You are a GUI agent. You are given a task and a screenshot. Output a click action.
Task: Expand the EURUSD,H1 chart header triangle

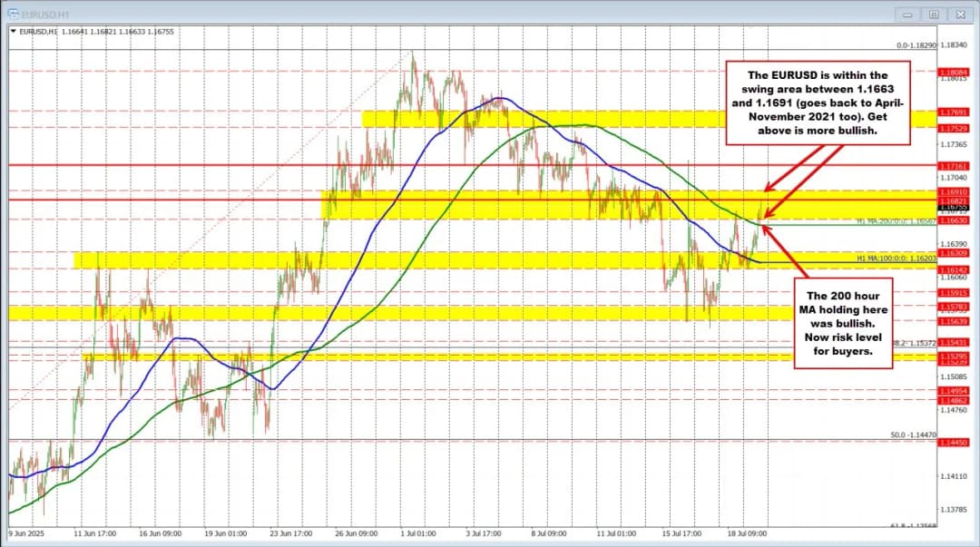coord(12,31)
